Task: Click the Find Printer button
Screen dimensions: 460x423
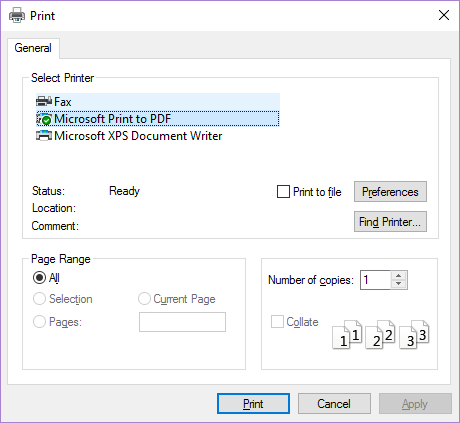Action: click(x=390, y=221)
